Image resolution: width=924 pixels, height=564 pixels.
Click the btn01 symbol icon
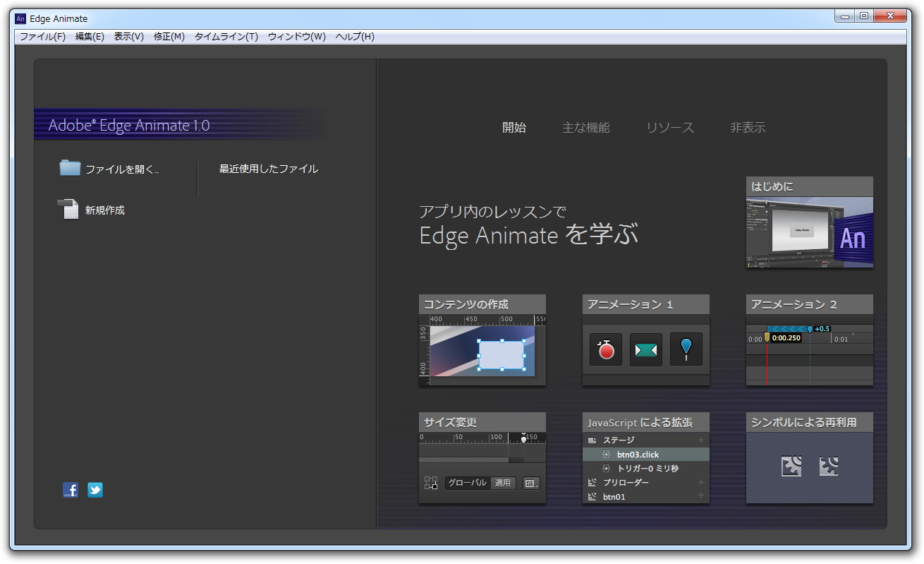(592, 496)
